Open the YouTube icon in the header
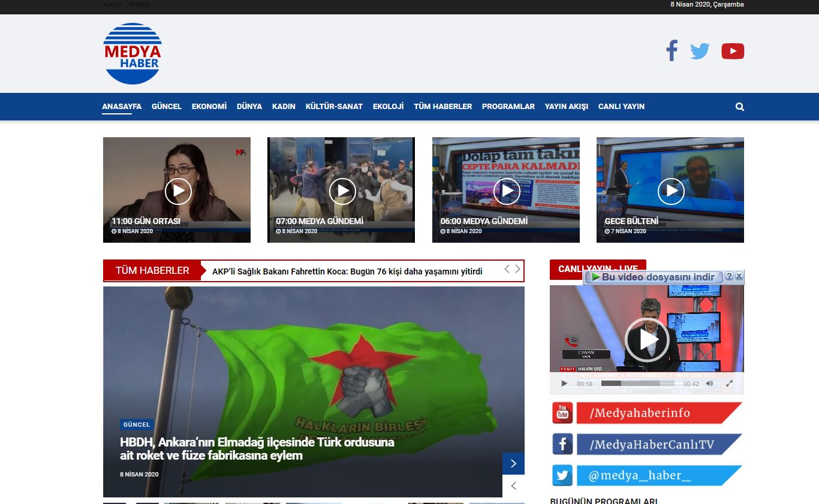 [x=733, y=52]
